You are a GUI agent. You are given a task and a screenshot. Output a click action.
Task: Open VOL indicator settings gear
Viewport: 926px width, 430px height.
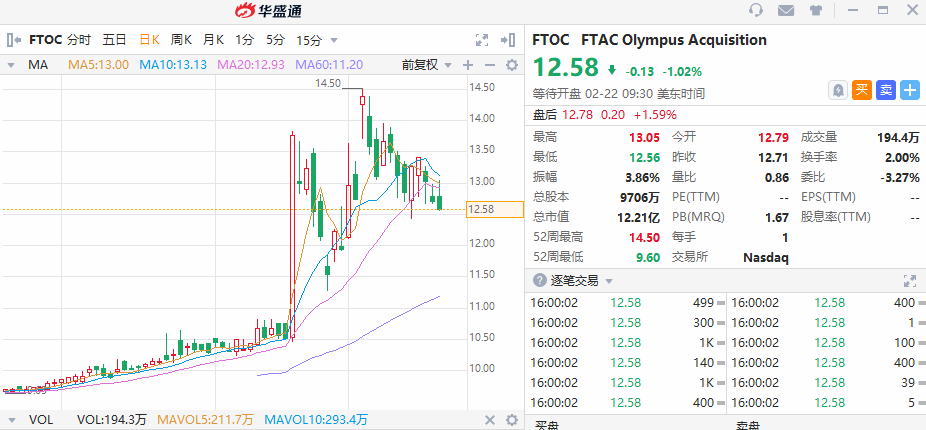(x=512, y=420)
